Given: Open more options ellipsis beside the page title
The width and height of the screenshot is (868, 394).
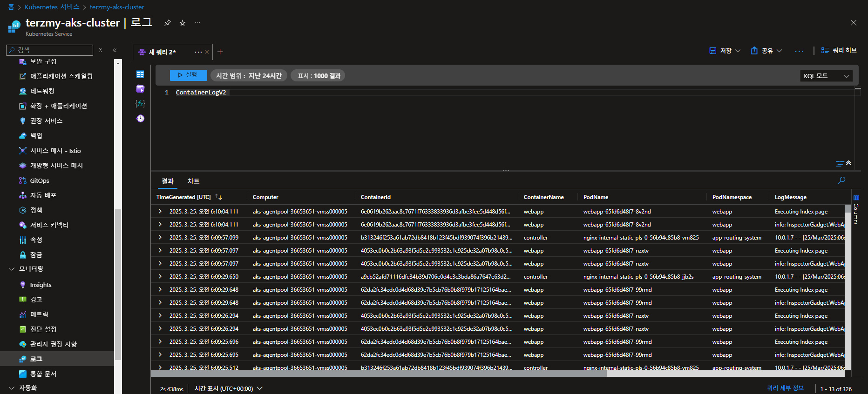Looking at the screenshot, I should (x=197, y=23).
